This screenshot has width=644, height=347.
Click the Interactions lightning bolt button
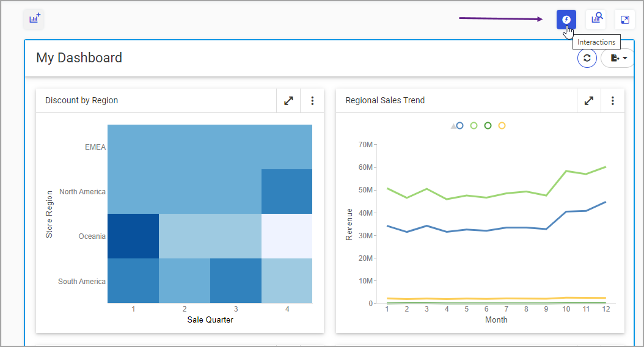coord(566,20)
